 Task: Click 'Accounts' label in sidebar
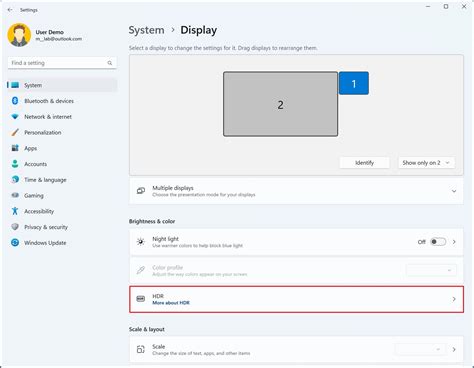pos(35,164)
